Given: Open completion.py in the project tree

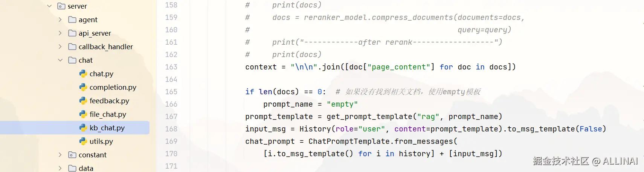Looking at the screenshot, I should [113, 87].
